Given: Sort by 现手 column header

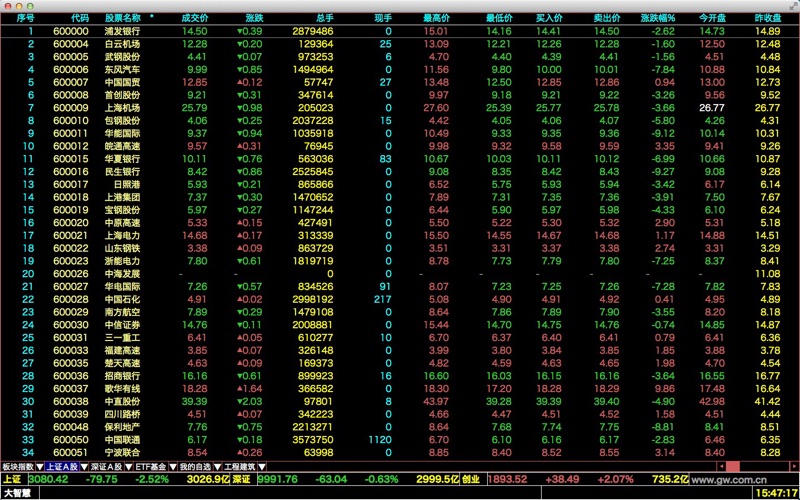Looking at the screenshot, I should click(x=383, y=18).
